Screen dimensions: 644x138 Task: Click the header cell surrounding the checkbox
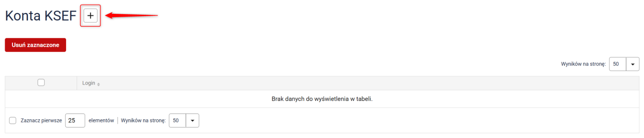coord(41,83)
